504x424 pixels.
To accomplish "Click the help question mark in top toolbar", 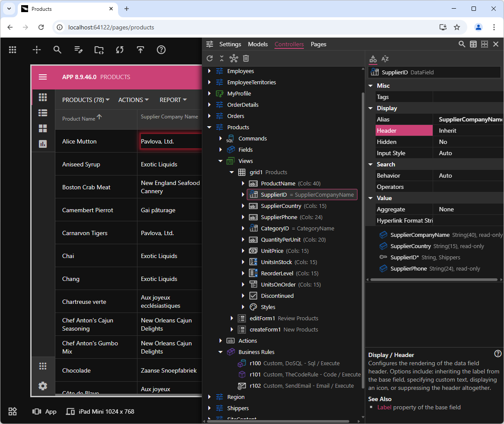I will pyautogui.click(x=161, y=50).
